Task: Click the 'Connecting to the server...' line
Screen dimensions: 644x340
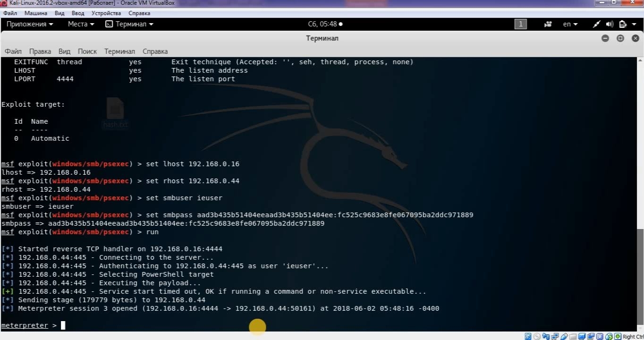Action: [x=108, y=257]
